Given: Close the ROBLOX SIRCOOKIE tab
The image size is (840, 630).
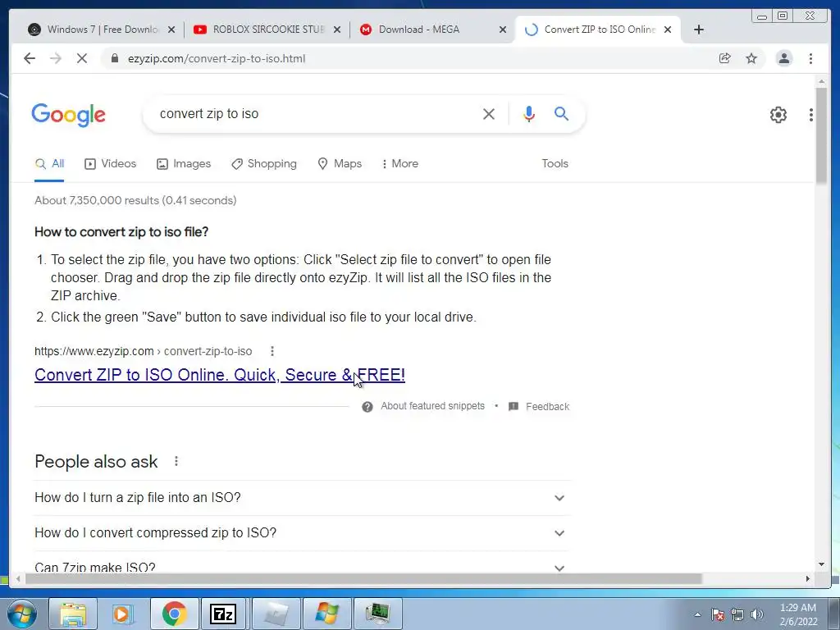Looking at the screenshot, I should click(x=337, y=30).
